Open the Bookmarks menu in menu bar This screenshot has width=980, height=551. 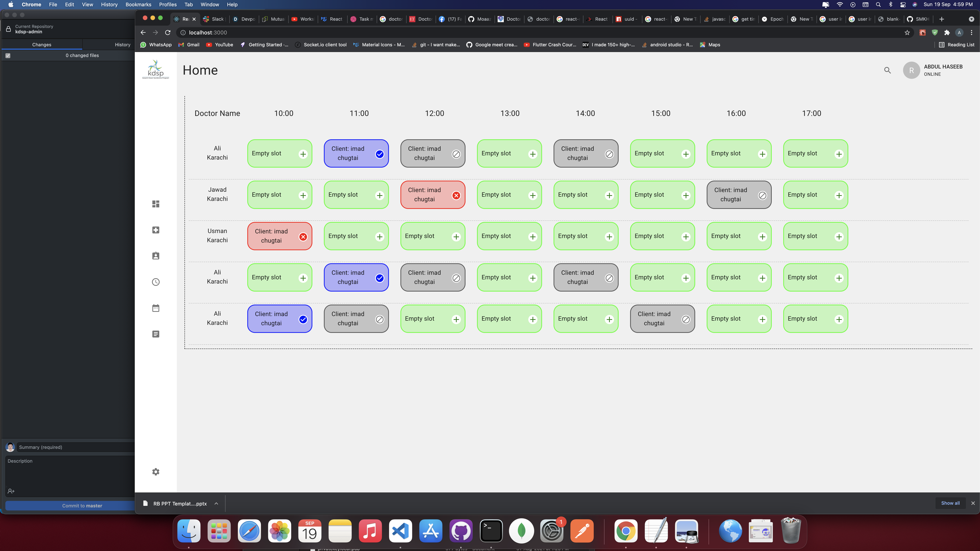(x=138, y=5)
